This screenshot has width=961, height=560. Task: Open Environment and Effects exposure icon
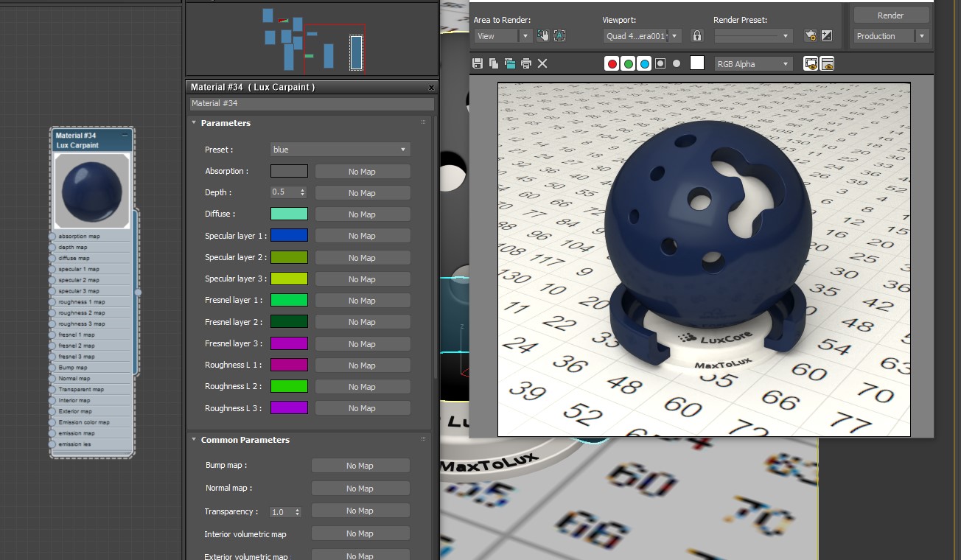(827, 35)
